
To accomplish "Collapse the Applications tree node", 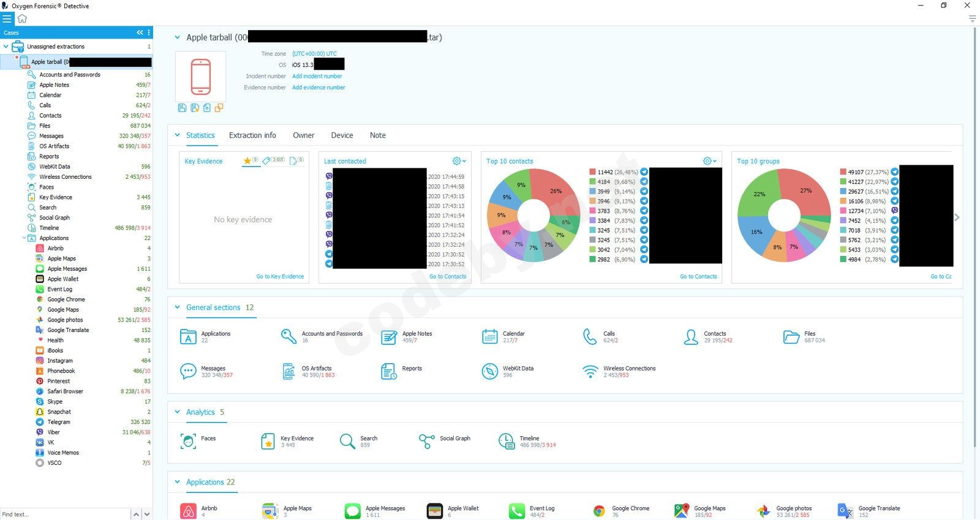I will [24, 238].
